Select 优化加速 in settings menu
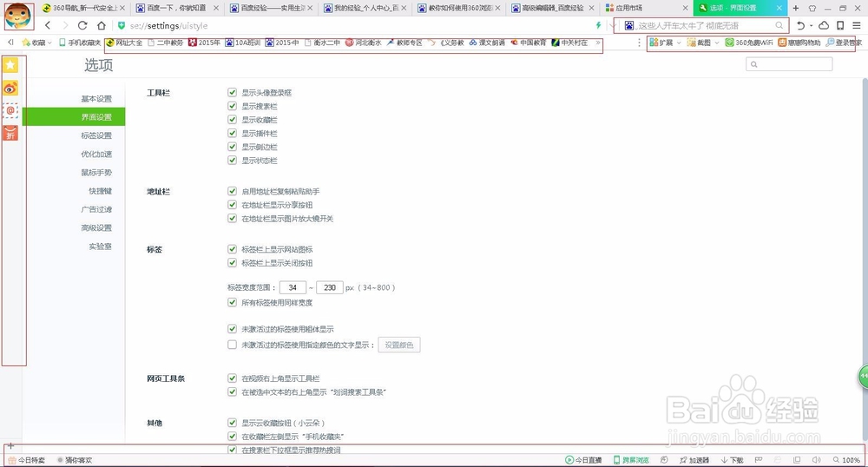 click(96, 154)
